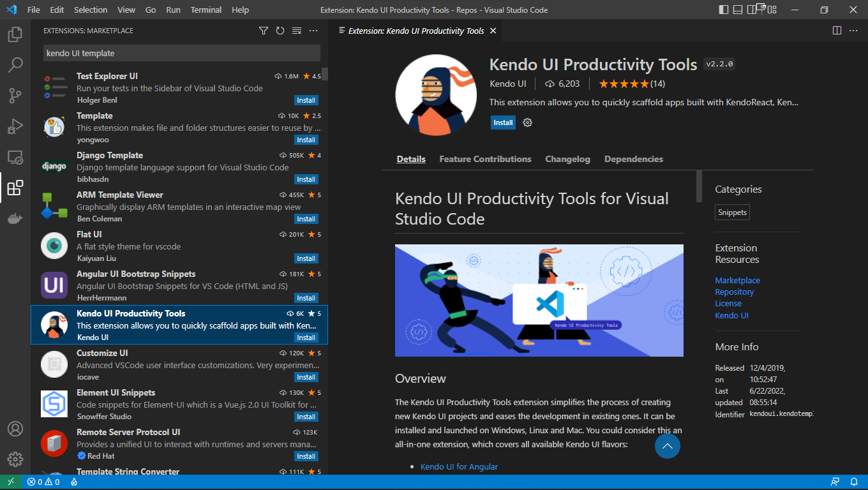Switch to the Changelog tab
Screen dimensions: 868x490
click(x=567, y=159)
